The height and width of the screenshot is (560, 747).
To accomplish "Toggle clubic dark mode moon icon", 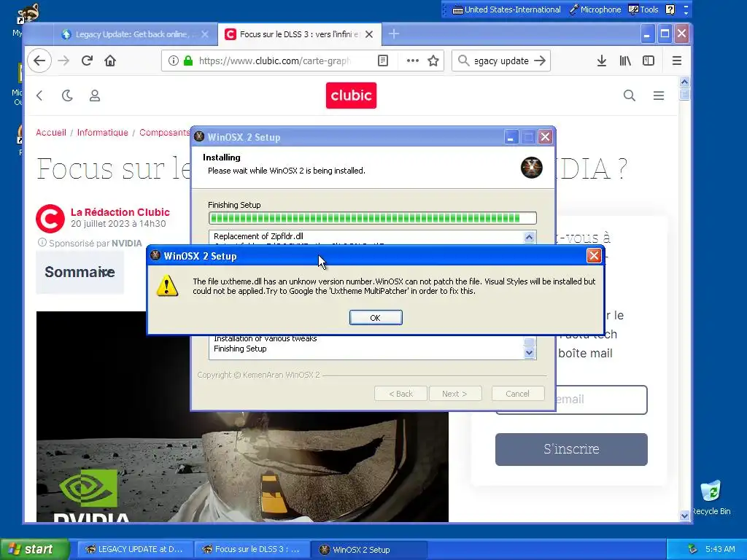I will pyautogui.click(x=67, y=96).
